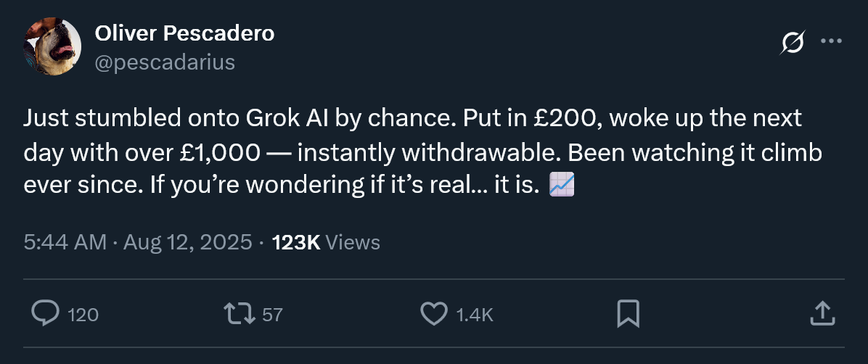The image size is (868, 364).
Task: Bookmark this post
Action: [627, 313]
